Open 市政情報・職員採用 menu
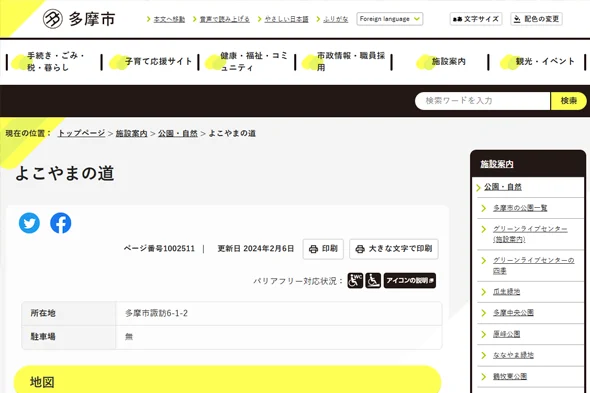The height and width of the screenshot is (393, 590). 344,62
